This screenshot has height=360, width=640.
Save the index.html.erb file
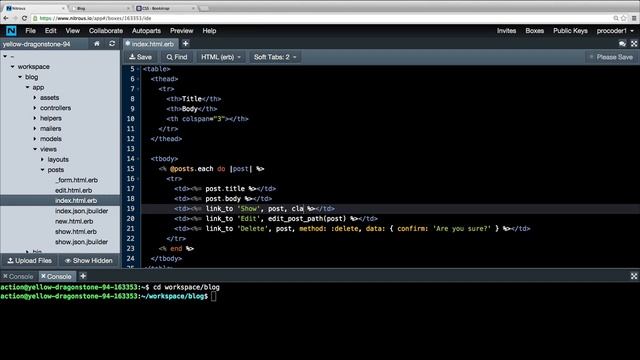coord(140,57)
